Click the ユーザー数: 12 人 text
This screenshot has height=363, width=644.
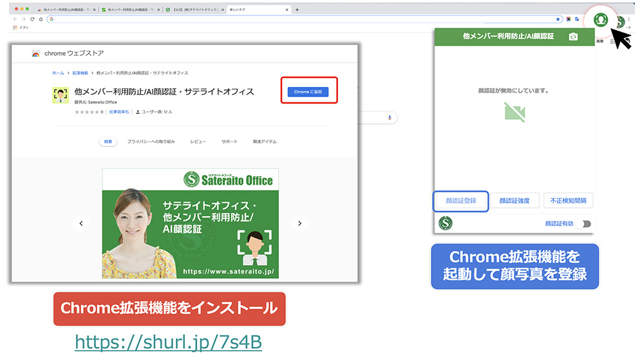coord(154,112)
